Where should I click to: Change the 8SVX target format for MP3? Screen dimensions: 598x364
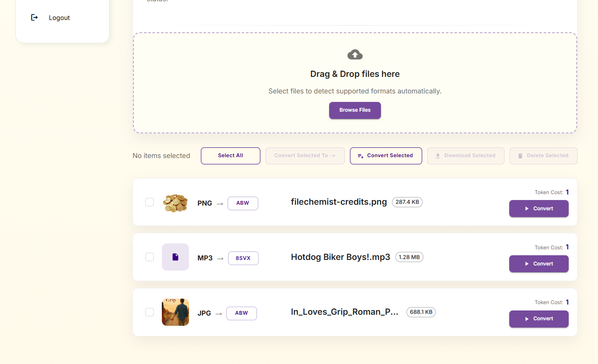(x=243, y=258)
